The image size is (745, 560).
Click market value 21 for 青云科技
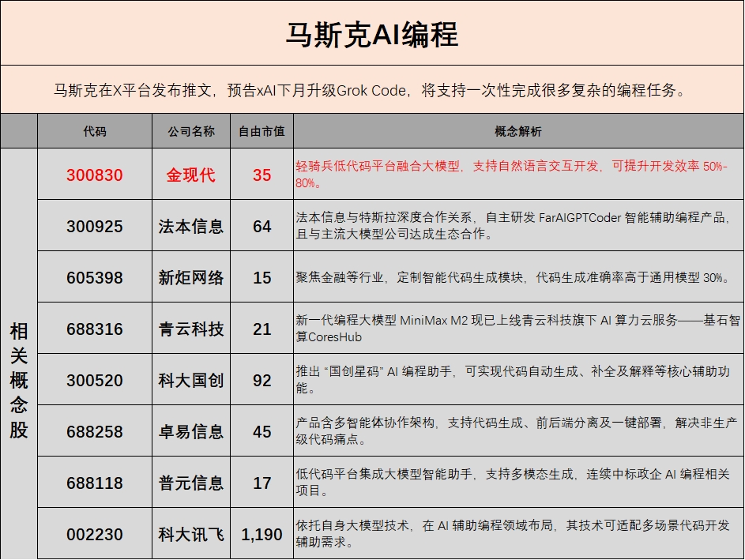262,329
